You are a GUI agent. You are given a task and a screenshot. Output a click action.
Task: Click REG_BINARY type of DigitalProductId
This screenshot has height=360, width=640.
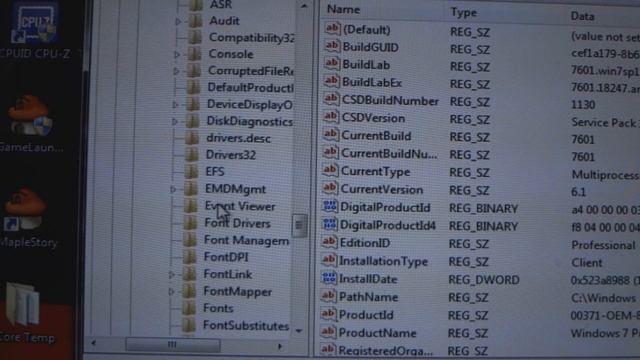pyautogui.click(x=483, y=209)
